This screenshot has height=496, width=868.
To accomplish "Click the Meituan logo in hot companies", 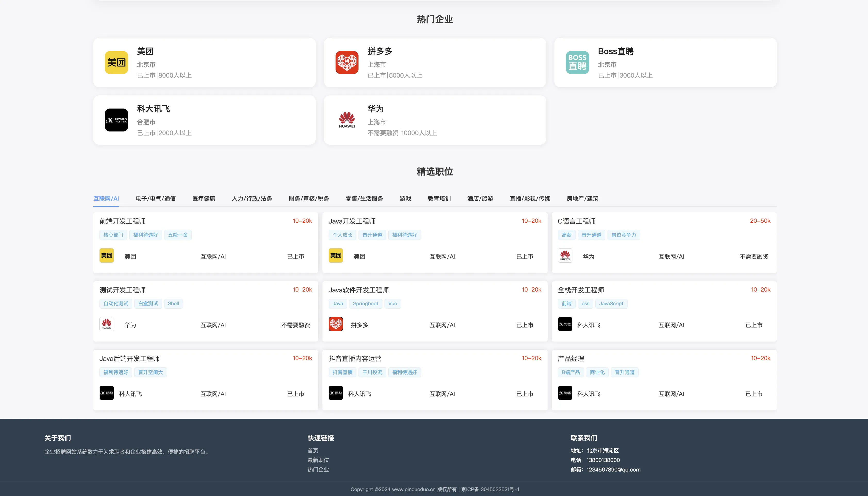I will (x=116, y=62).
